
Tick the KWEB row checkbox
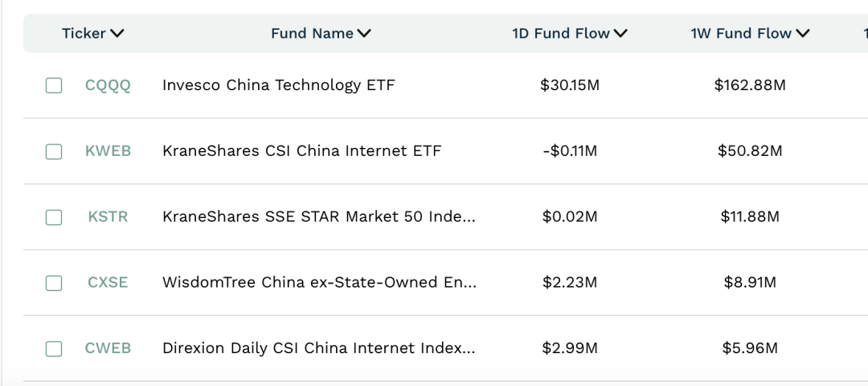click(x=54, y=151)
